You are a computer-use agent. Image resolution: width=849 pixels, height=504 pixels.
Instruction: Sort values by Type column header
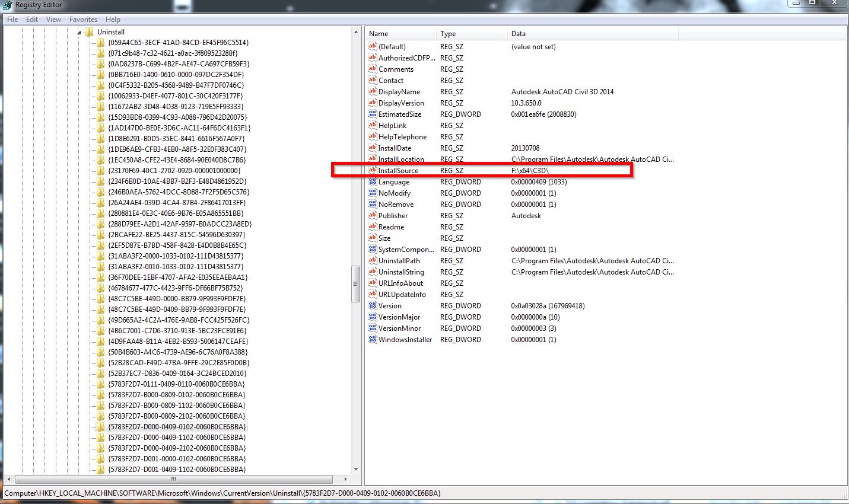pyautogui.click(x=472, y=34)
